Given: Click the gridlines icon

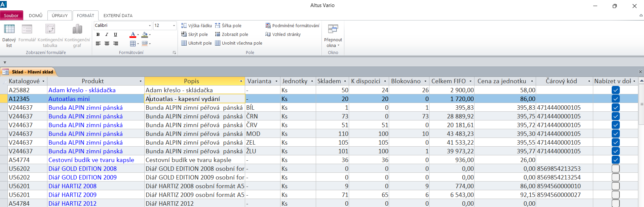Looking at the screenshot, I should click(x=133, y=43).
